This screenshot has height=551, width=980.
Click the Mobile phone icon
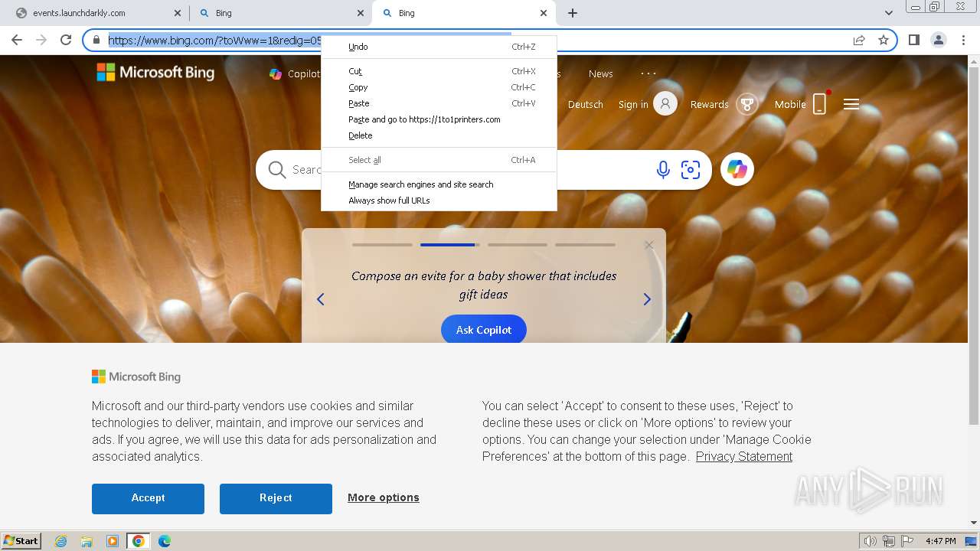[x=819, y=104]
